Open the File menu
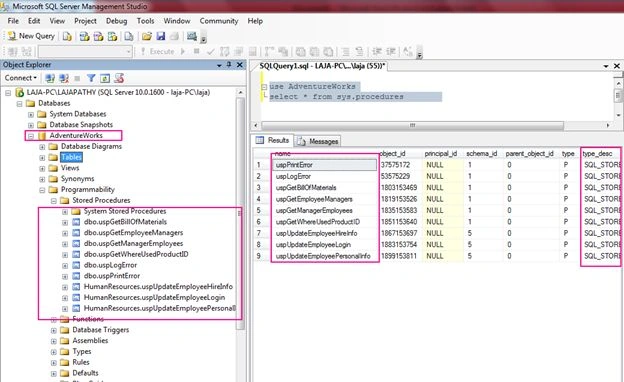Image resolution: width=624 pixels, height=382 pixels. coord(13,21)
